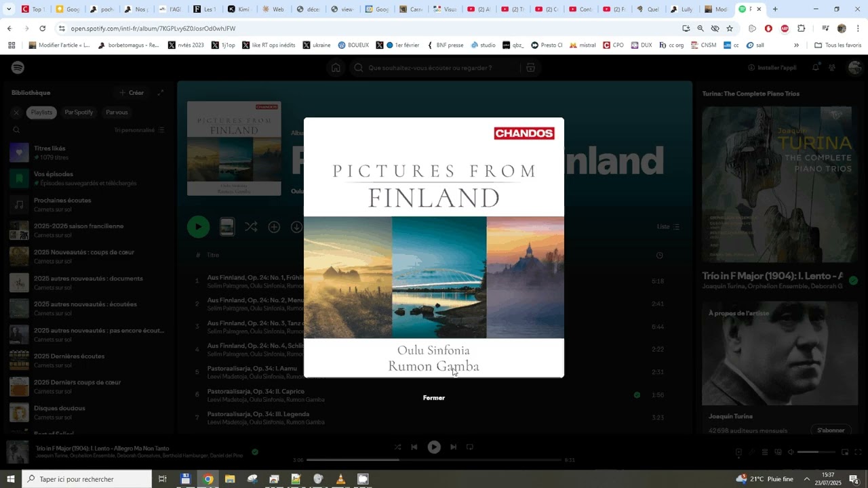Click the 'S'abonner' button for Joaquín Turina
This screenshot has width=868, height=488.
(831, 430)
